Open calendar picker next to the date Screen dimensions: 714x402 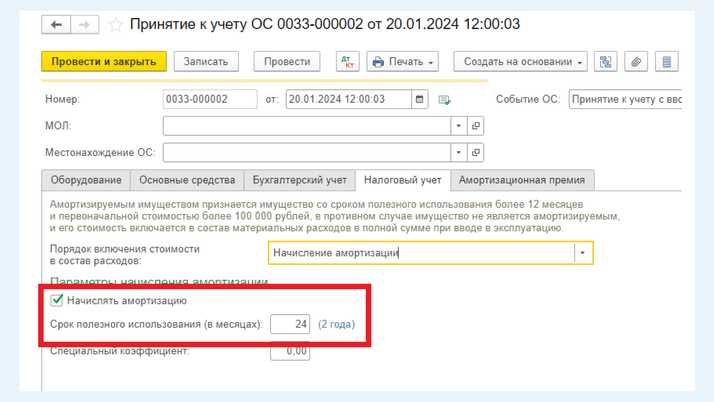pos(419,99)
